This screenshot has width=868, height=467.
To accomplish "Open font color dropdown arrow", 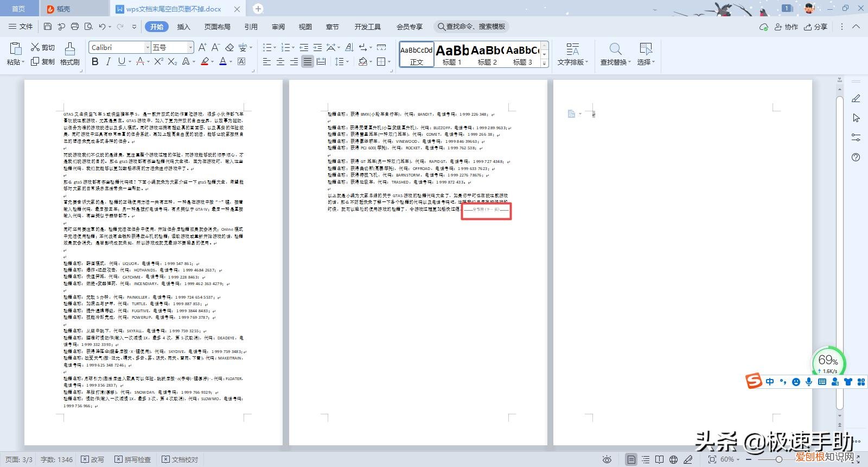I will 231,61.
